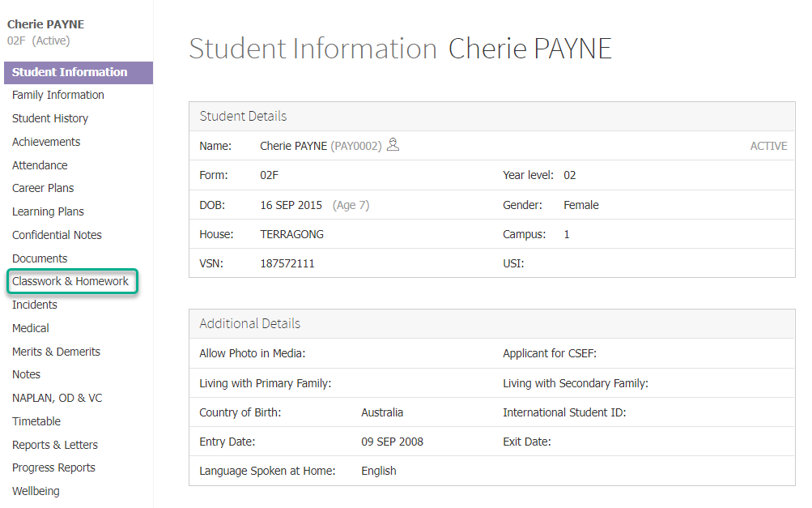
Task: Click the ACTIVE status label
Action: tap(768, 146)
